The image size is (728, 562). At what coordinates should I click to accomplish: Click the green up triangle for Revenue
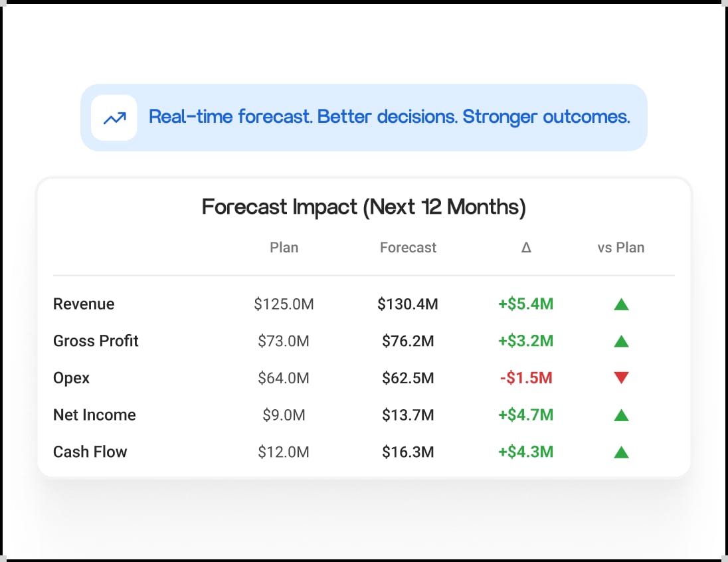tap(621, 305)
